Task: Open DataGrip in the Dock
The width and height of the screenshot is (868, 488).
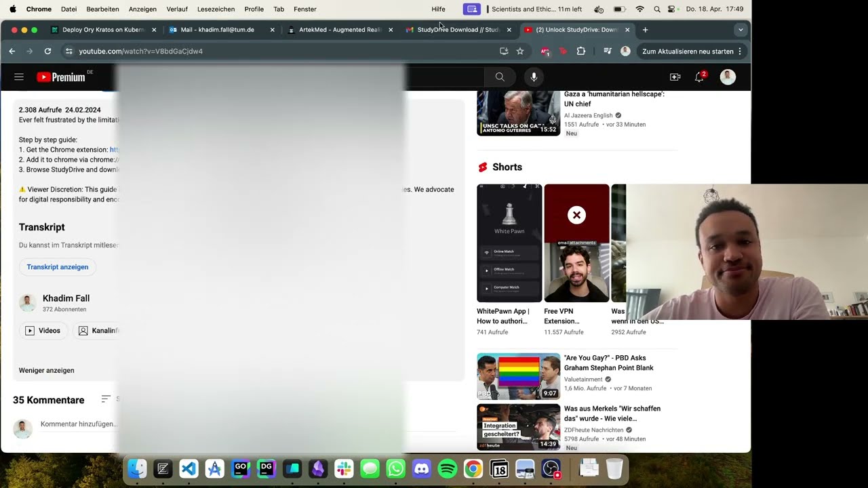Action: pos(267,468)
